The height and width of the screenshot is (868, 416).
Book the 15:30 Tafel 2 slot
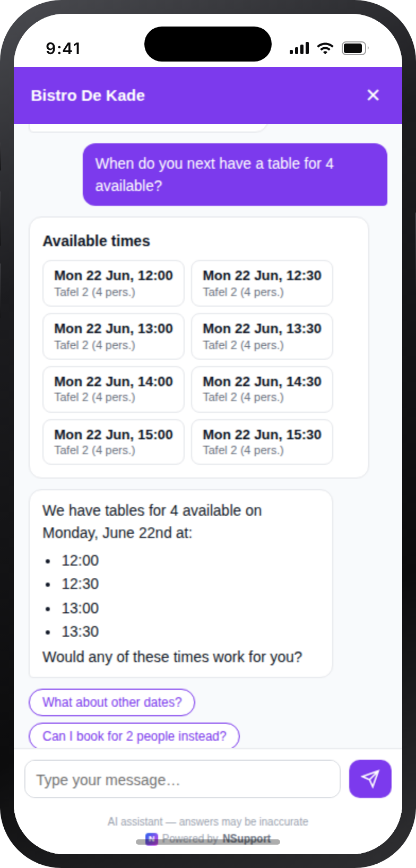pos(262,442)
